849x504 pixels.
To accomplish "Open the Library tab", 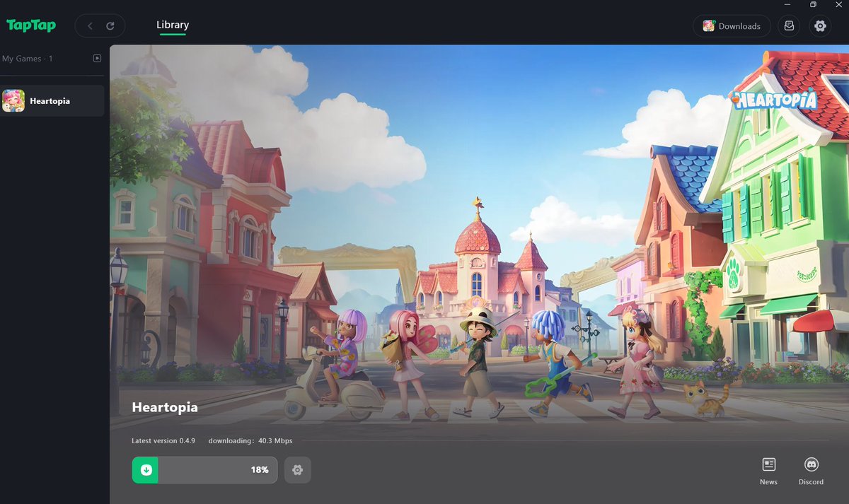I will (173, 25).
